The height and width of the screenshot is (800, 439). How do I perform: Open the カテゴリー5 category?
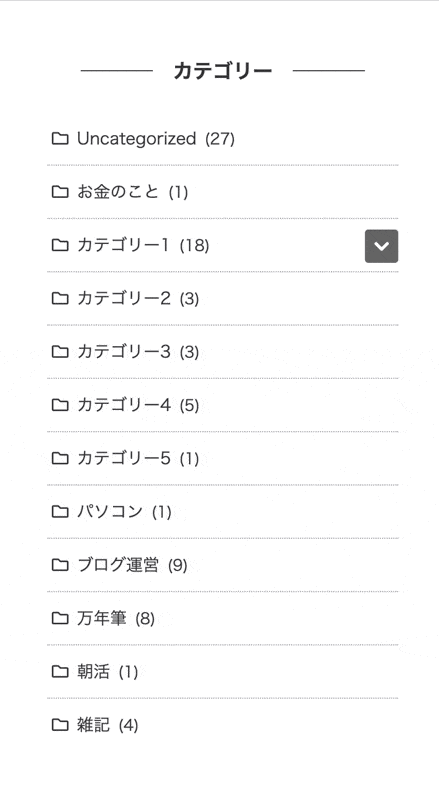tap(138, 459)
